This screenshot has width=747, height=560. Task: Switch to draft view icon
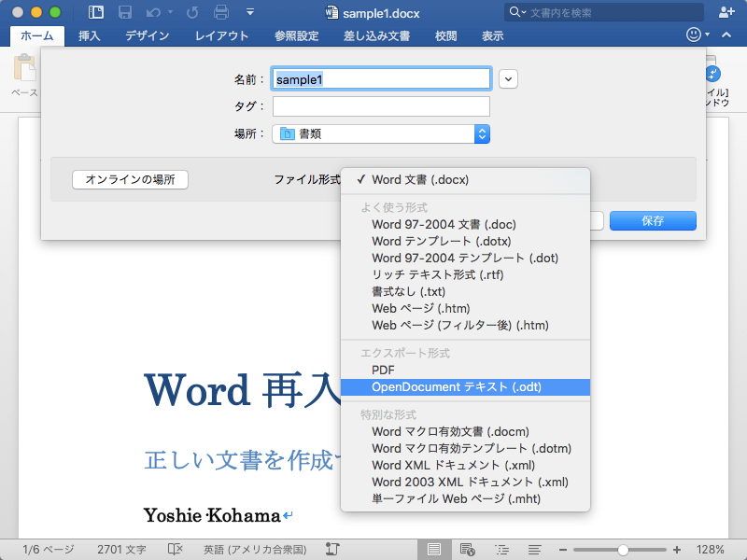point(534,550)
